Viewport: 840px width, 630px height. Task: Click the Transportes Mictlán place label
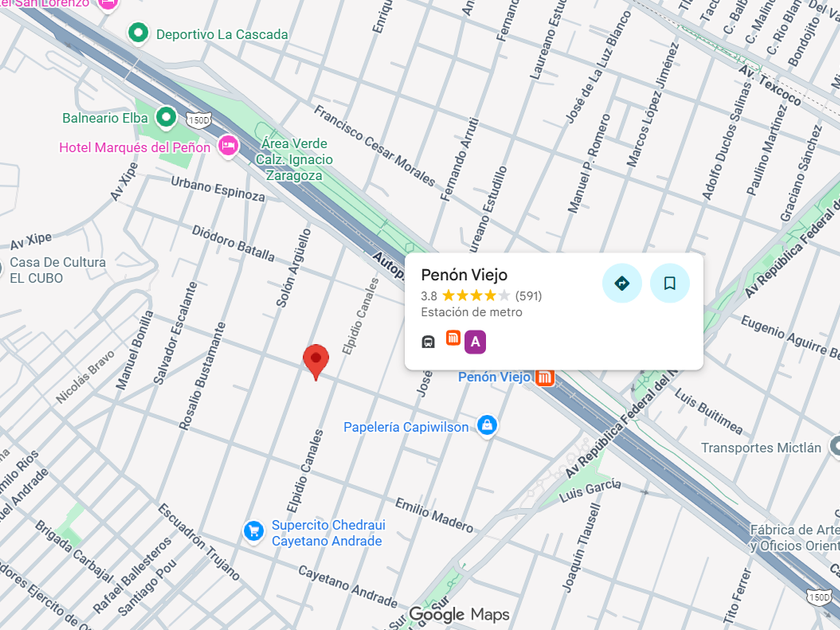coord(761,448)
